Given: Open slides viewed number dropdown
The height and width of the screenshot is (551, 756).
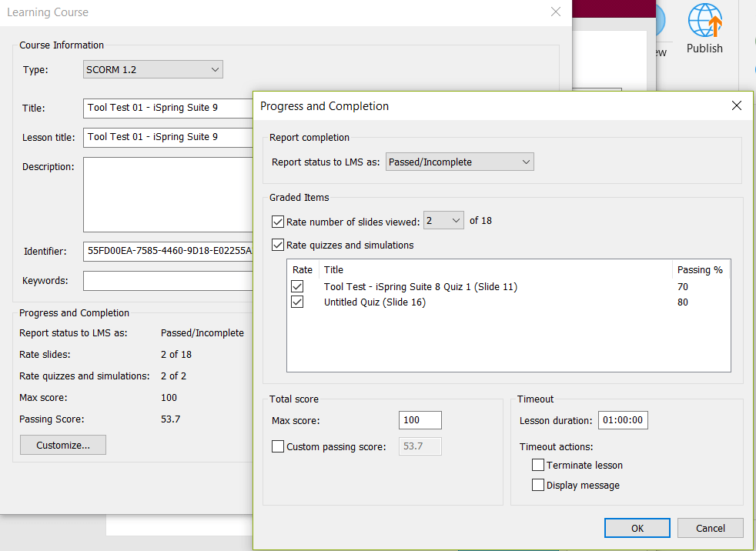Looking at the screenshot, I should [x=443, y=220].
